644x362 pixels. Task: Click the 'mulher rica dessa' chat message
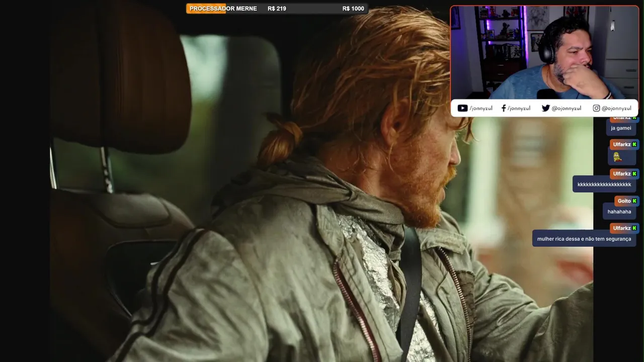[x=584, y=239]
